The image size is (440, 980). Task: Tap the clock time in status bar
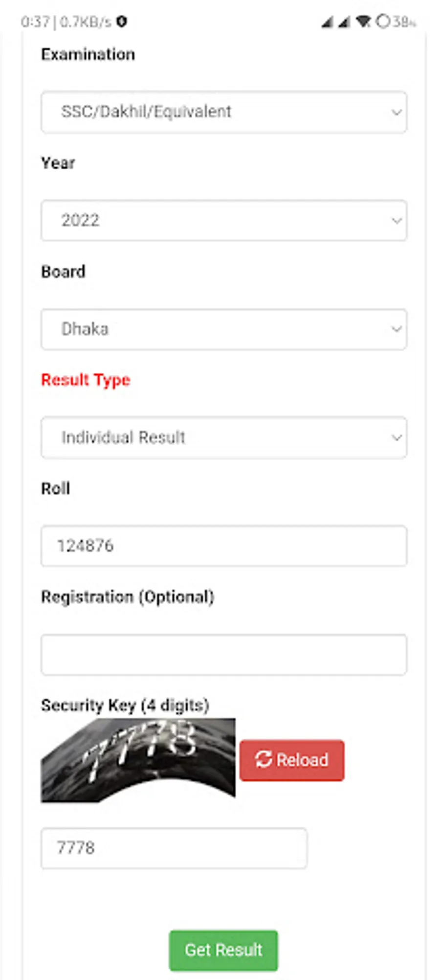pos(35,22)
